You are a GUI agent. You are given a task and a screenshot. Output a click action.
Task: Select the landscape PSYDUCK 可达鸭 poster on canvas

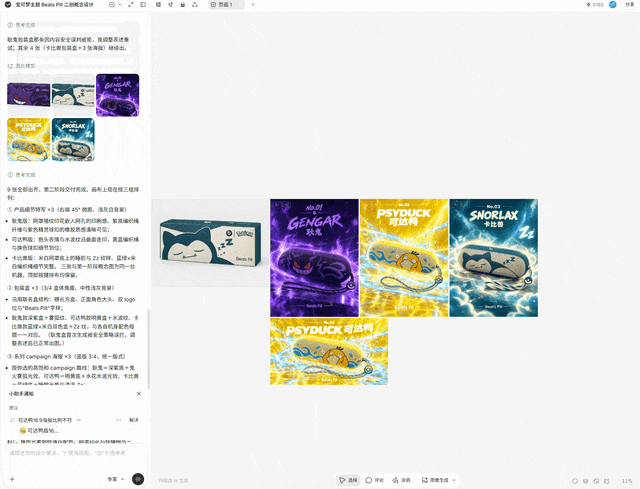click(329, 351)
